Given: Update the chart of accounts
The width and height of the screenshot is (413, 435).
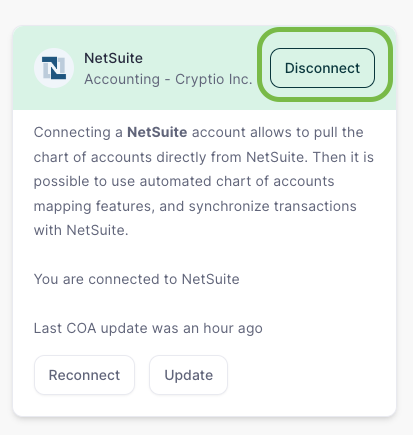Looking at the screenshot, I should coord(188,375).
